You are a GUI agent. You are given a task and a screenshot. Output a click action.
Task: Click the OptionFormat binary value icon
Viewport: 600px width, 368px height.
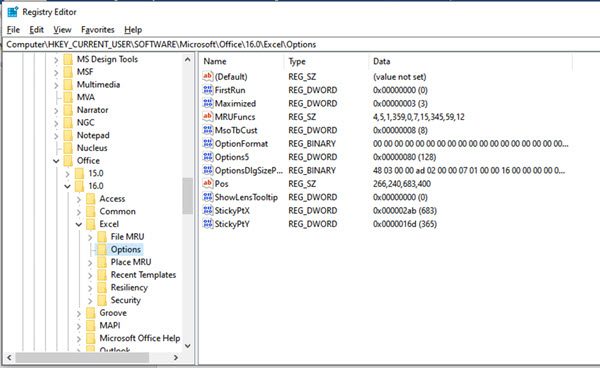(x=208, y=143)
